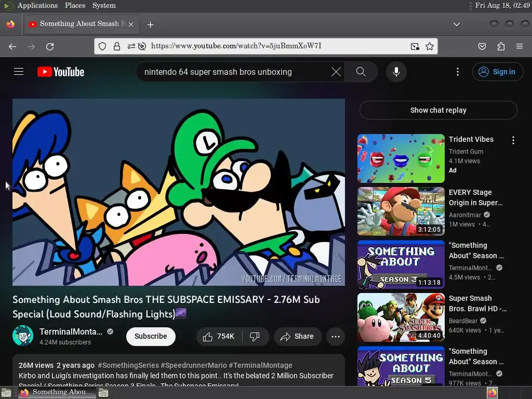Start voice search with microphone icon

coord(396,72)
